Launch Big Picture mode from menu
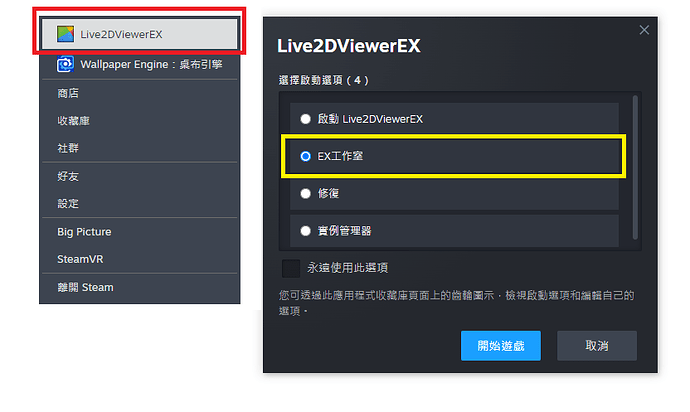 (84, 232)
